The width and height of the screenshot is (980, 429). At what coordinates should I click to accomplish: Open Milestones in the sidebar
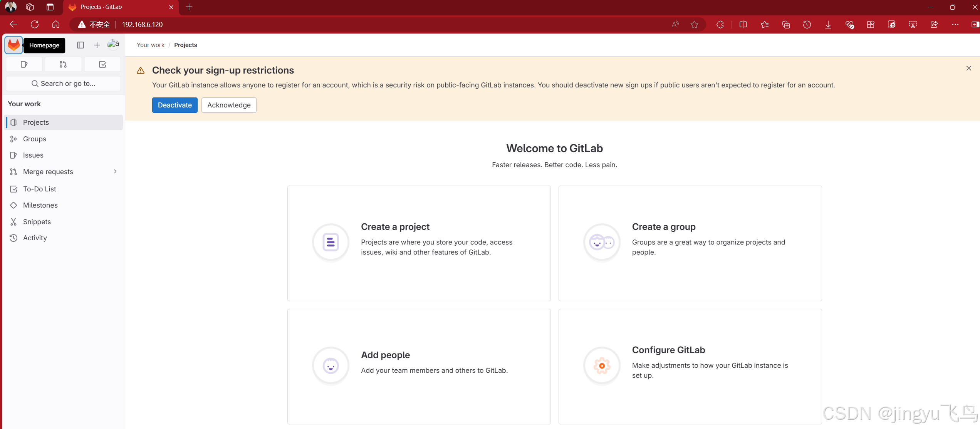(x=64, y=205)
